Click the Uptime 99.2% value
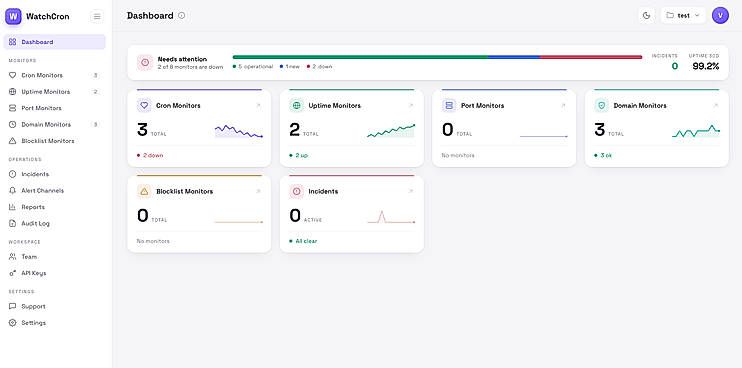 pyautogui.click(x=706, y=66)
